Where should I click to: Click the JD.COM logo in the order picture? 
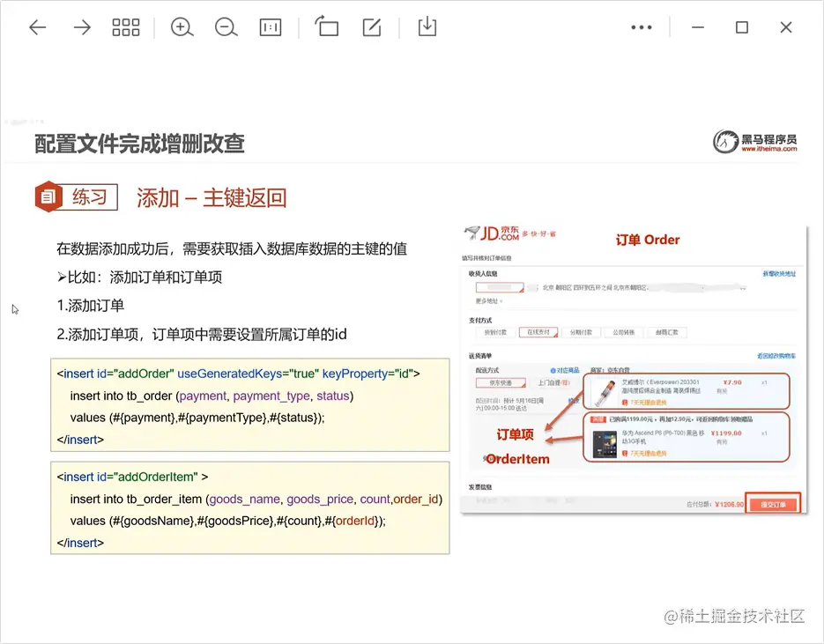pos(493,233)
